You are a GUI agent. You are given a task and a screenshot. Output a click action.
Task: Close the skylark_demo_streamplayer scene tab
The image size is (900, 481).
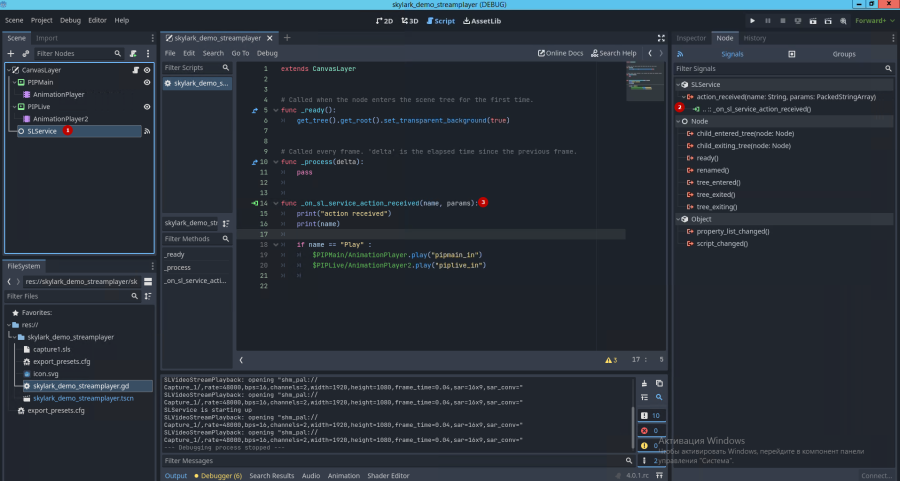pyautogui.click(x=270, y=38)
